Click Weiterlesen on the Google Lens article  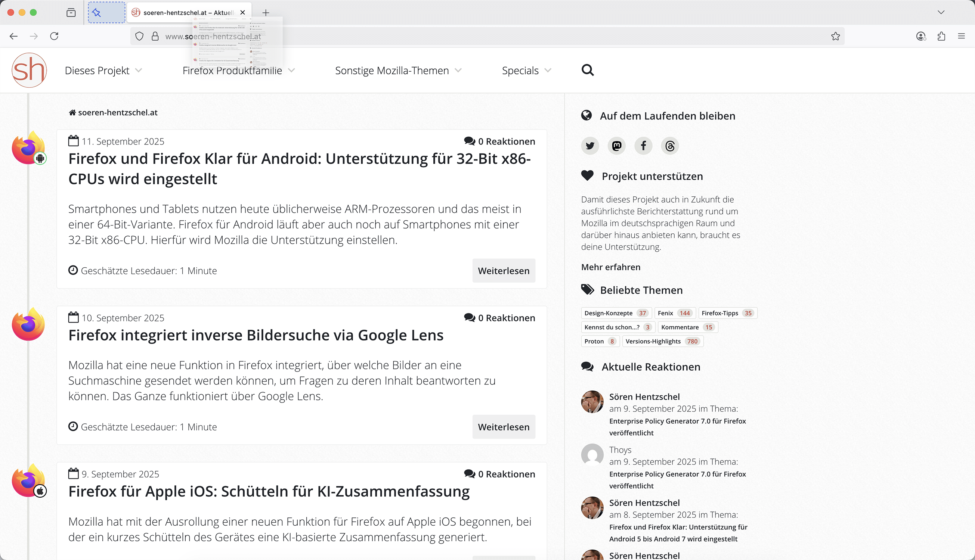coord(504,427)
